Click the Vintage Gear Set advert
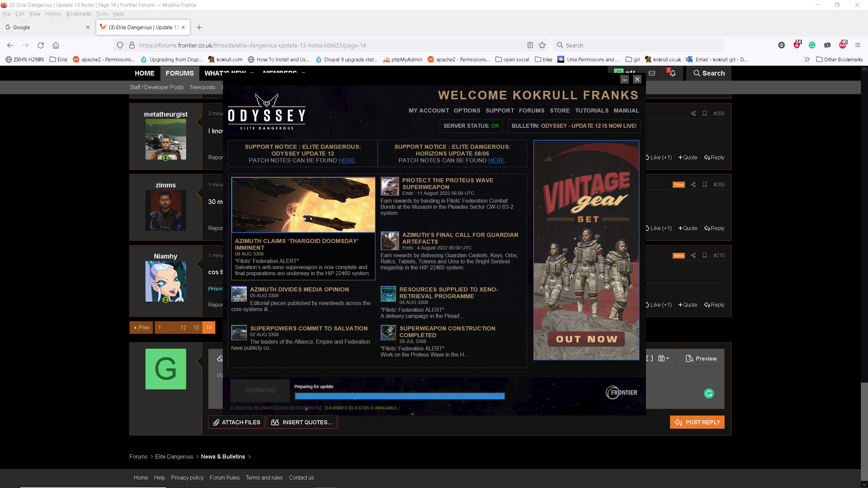 (x=586, y=250)
